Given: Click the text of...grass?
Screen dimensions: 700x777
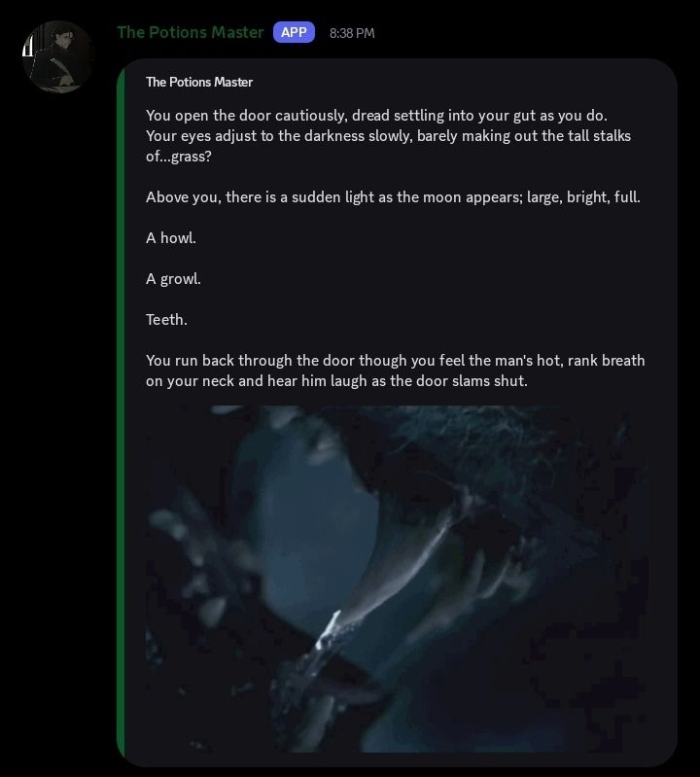Looking at the screenshot, I should (179, 157).
